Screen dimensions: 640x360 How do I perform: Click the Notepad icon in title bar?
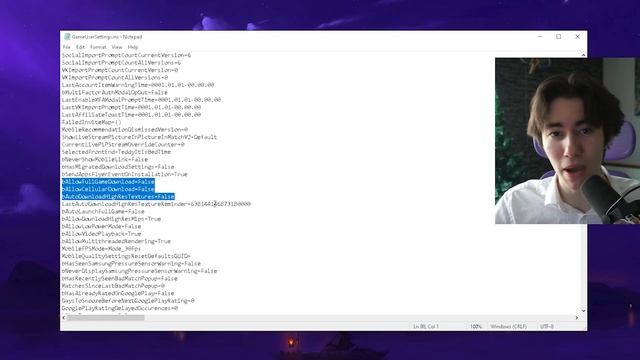[67, 37]
